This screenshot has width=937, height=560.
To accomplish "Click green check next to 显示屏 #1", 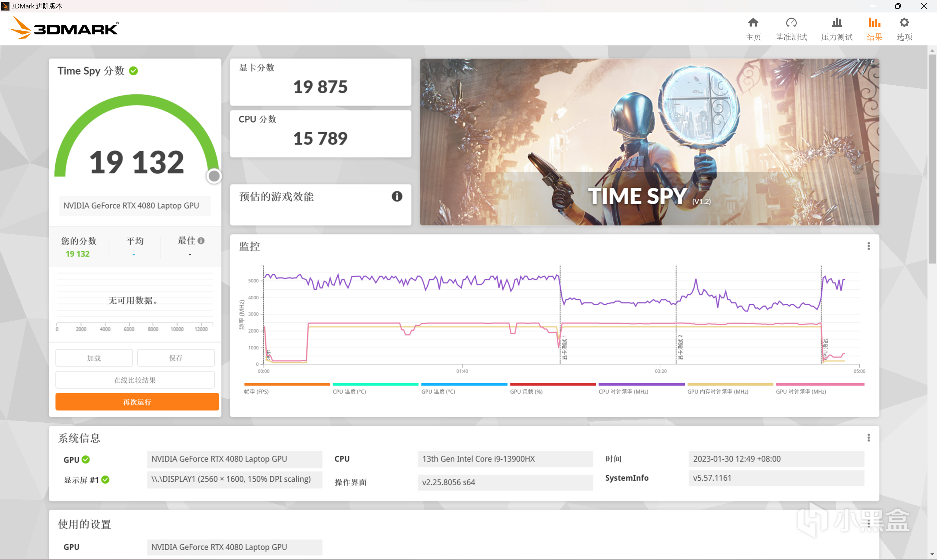I will tap(105, 479).
